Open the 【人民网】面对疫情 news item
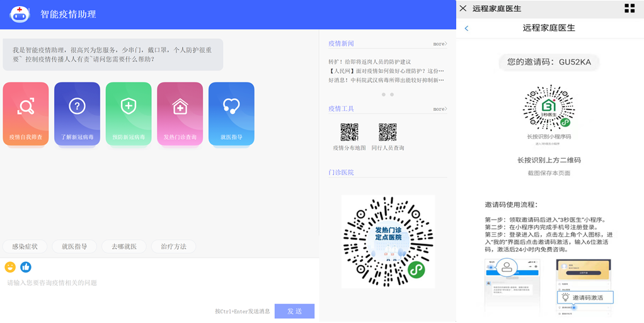Image resolution: width=644 pixels, height=323 pixels. (x=386, y=71)
